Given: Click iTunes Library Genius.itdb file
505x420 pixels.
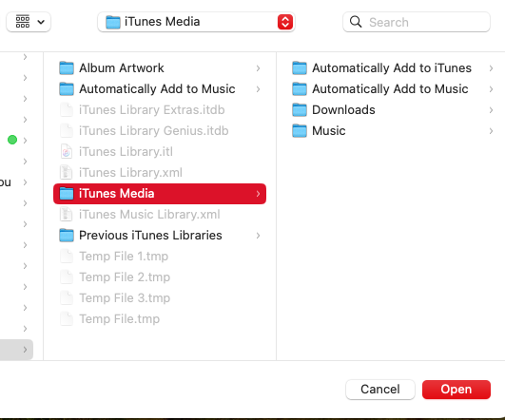Looking at the screenshot, I should pyautogui.click(x=160, y=131).
